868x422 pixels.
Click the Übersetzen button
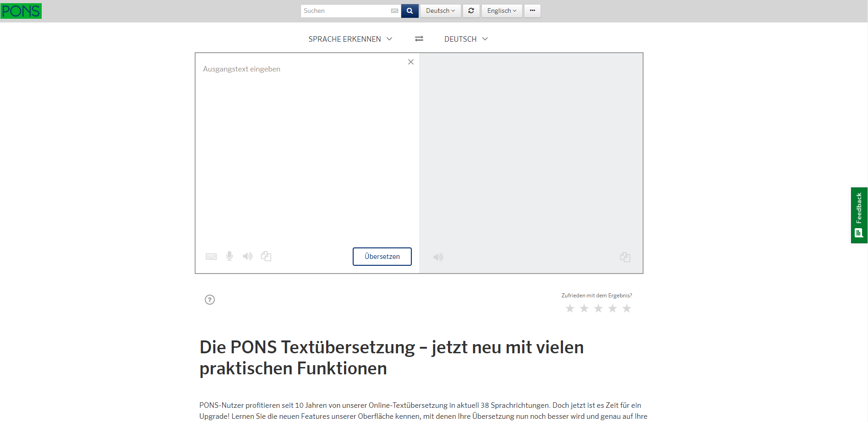(x=382, y=256)
